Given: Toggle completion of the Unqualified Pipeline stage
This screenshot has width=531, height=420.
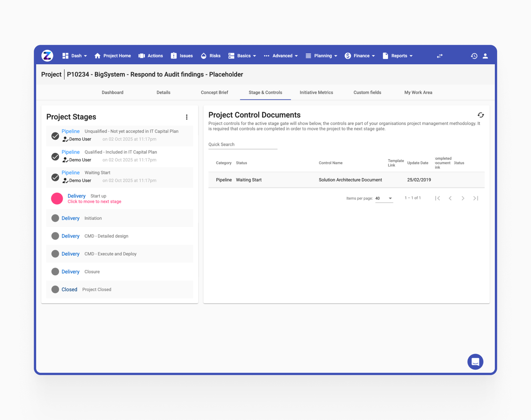Looking at the screenshot, I should pyautogui.click(x=55, y=136).
